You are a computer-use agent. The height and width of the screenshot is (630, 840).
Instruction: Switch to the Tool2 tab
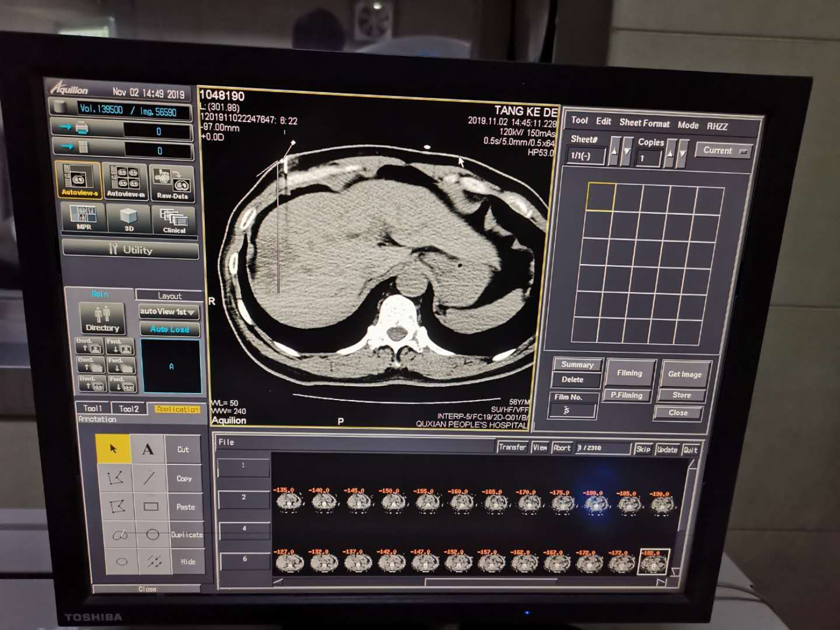[x=129, y=408]
